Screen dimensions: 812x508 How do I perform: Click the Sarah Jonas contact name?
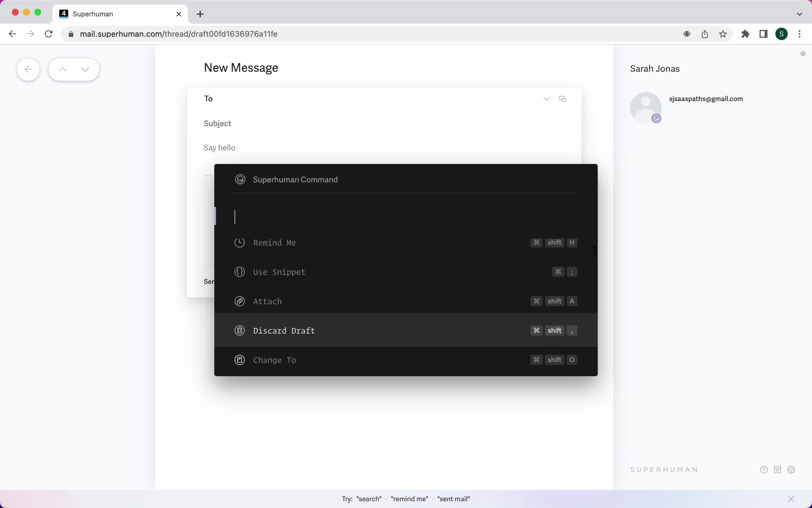[x=655, y=69]
